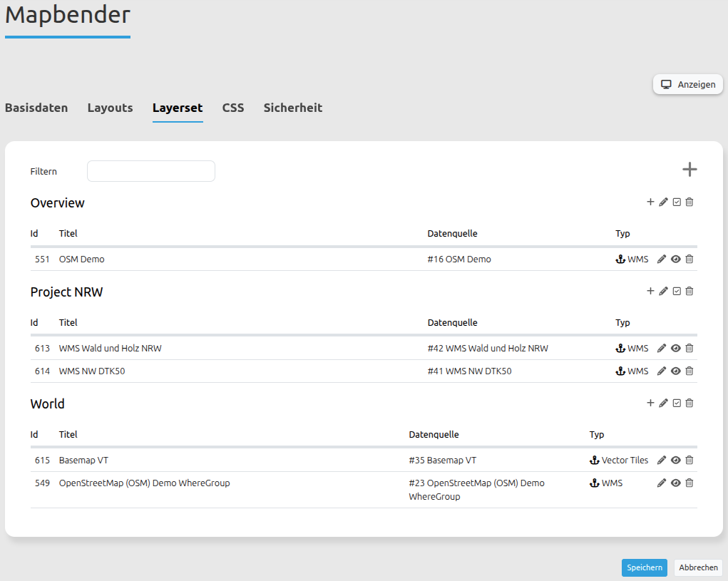The image size is (728, 581).
Task: Edit the Basemap VT instance
Action: point(661,461)
